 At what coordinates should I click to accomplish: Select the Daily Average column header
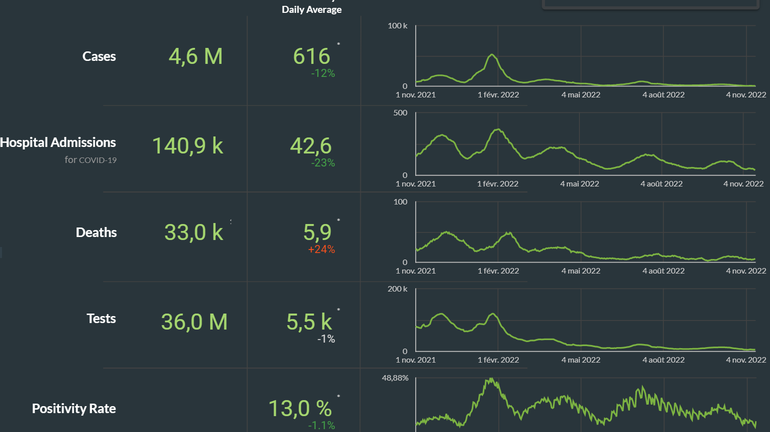click(311, 9)
